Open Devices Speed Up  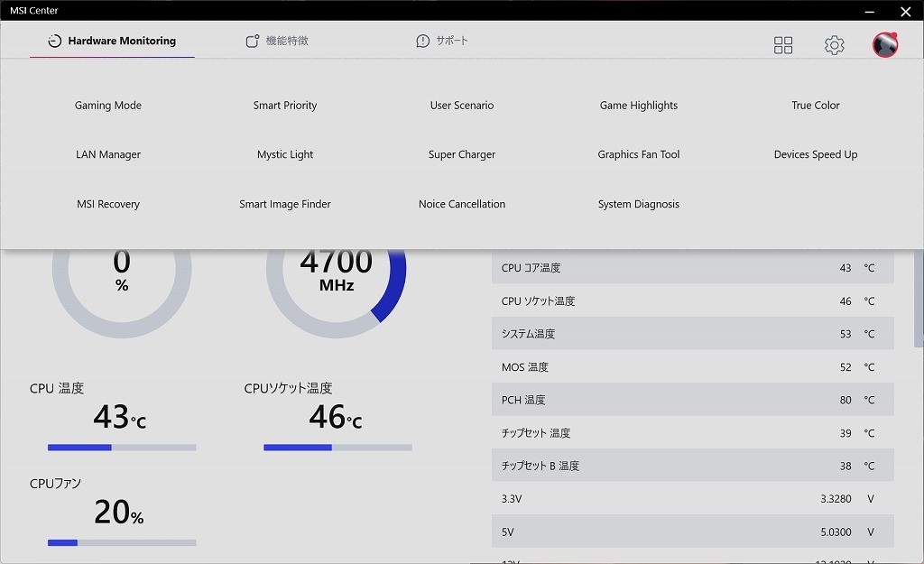coord(816,154)
